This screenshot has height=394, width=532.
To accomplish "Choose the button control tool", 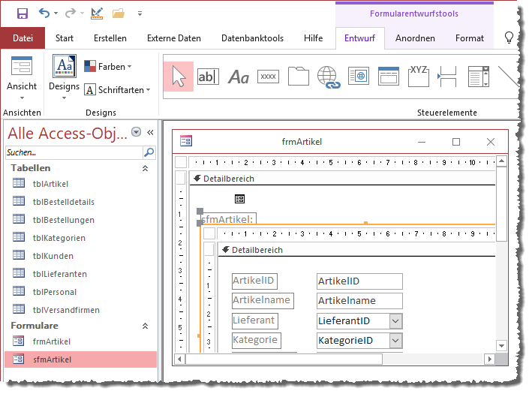I will click(269, 77).
